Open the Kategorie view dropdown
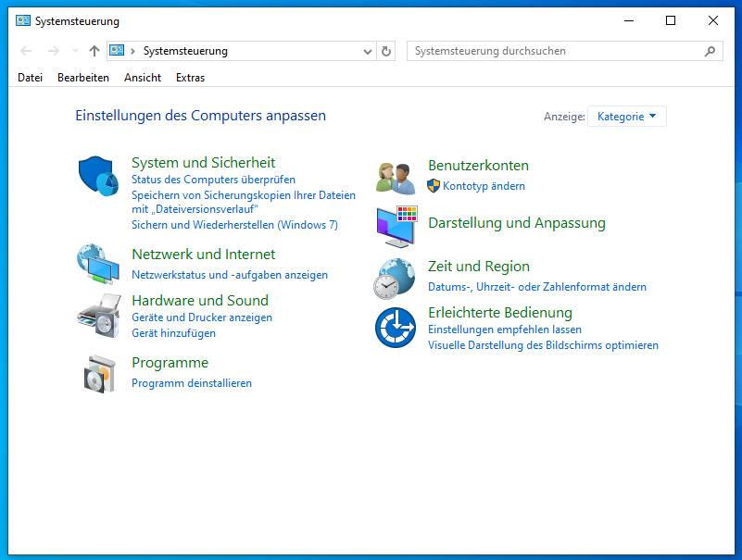Viewport: 742px width, 560px height. (626, 117)
